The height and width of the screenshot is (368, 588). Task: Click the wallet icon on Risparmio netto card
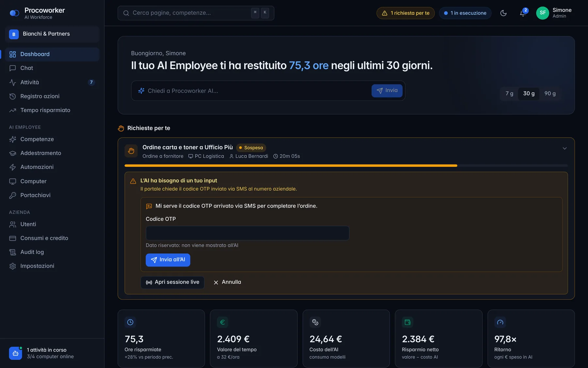tap(407, 322)
